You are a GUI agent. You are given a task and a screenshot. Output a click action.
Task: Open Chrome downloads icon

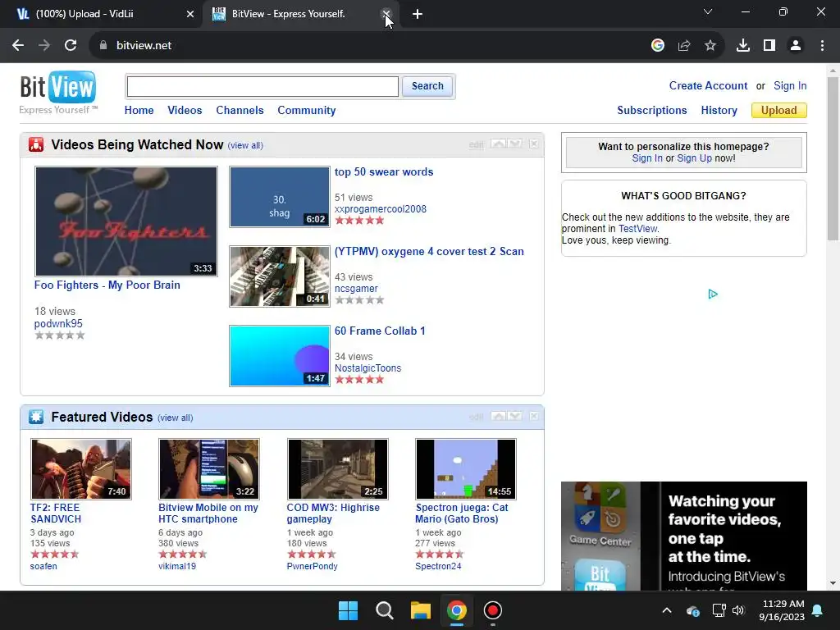[x=743, y=46]
